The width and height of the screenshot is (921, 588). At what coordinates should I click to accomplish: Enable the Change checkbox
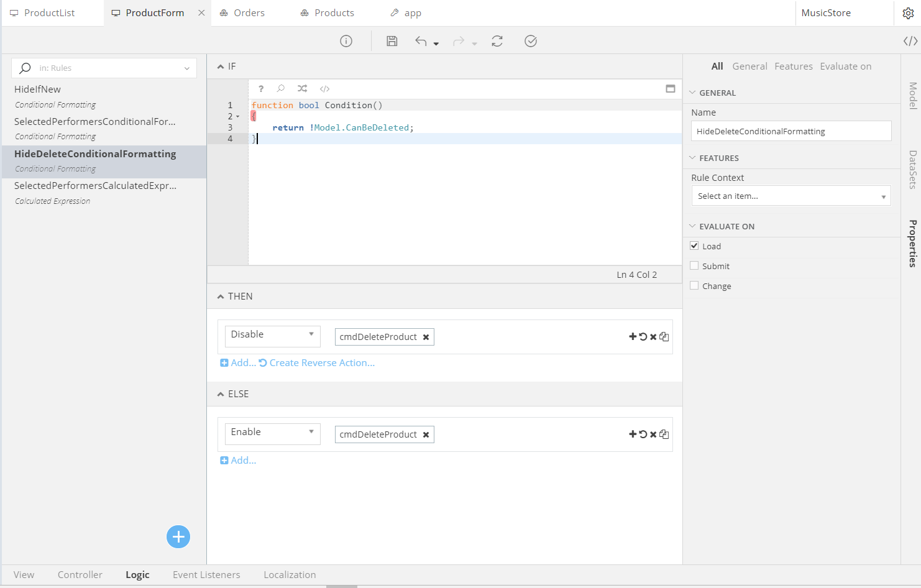(x=695, y=286)
